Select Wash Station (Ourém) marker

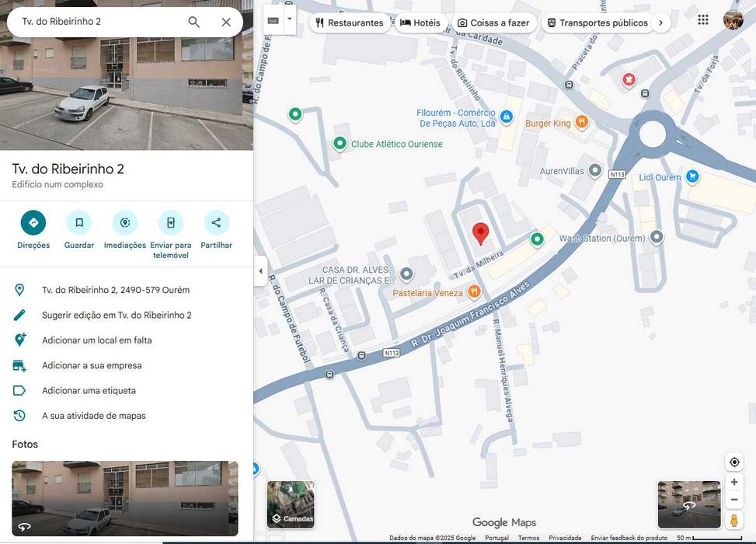[657, 237]
